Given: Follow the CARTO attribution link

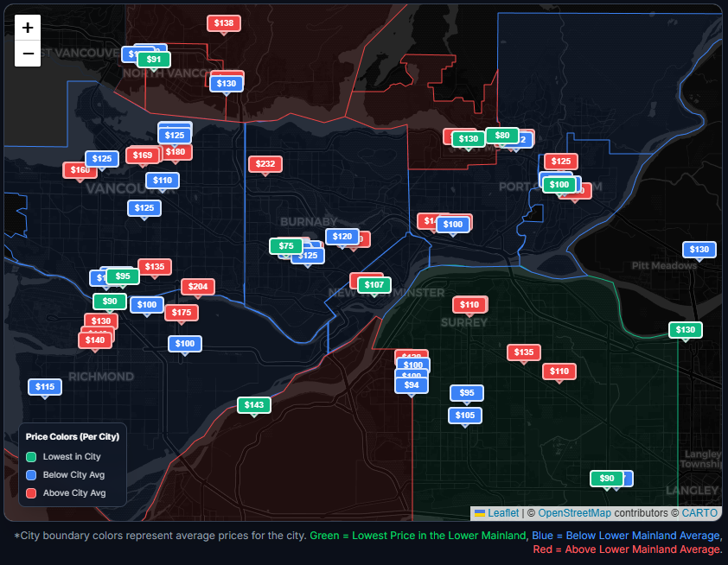Looking at the screenshot, I should pyautogui.click(x=699, y=513).
